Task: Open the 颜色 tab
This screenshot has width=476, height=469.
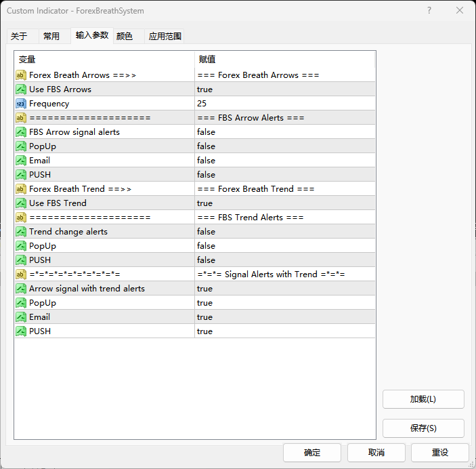Action: [x=129, y=36]
